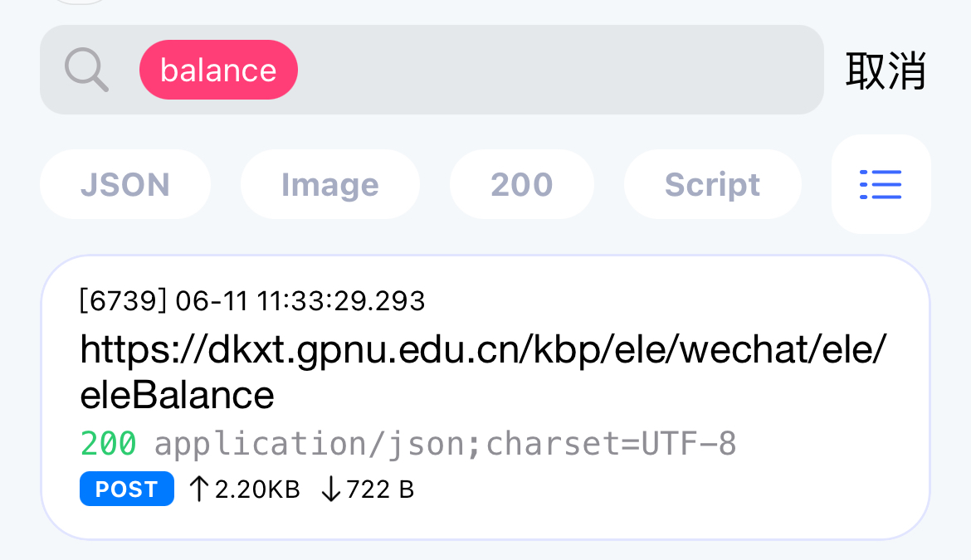Click the application/json content type text

point(446,445)
